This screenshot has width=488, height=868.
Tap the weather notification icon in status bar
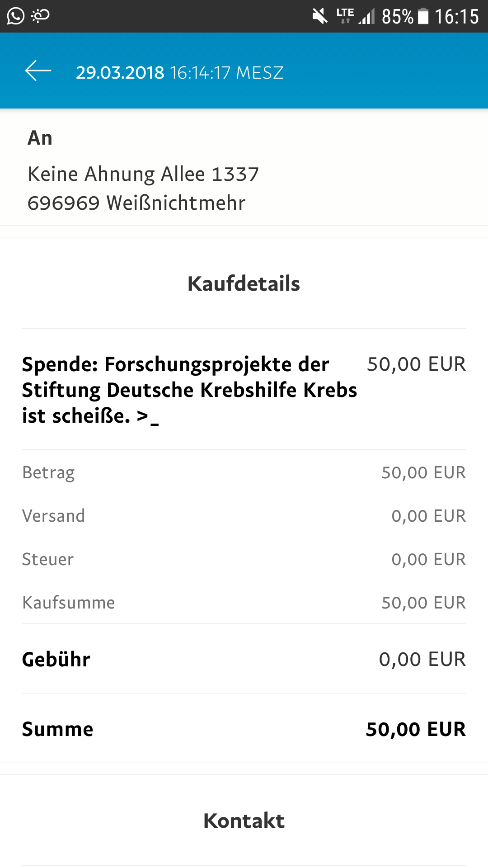[x=40, y=16]
